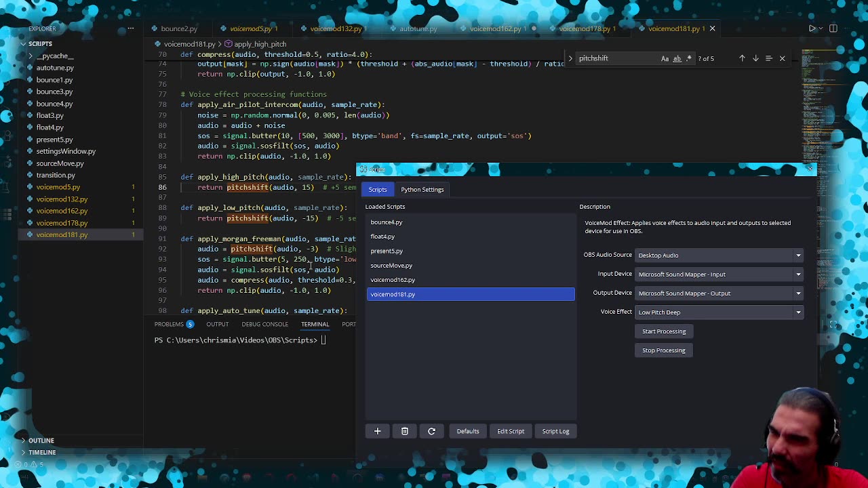Expand the OUTLINE section
The image size is (868, 488).
[x=41, y=441]
